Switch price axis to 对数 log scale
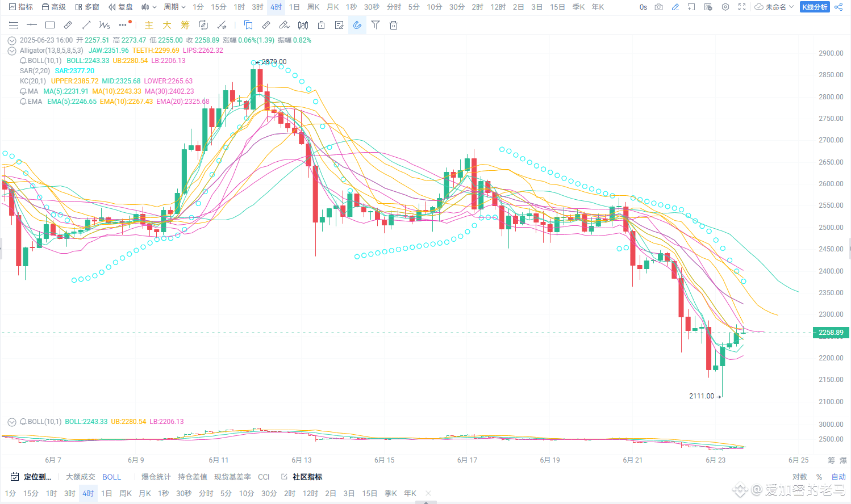This screenshot has width=851, height=504. point(800,477)
